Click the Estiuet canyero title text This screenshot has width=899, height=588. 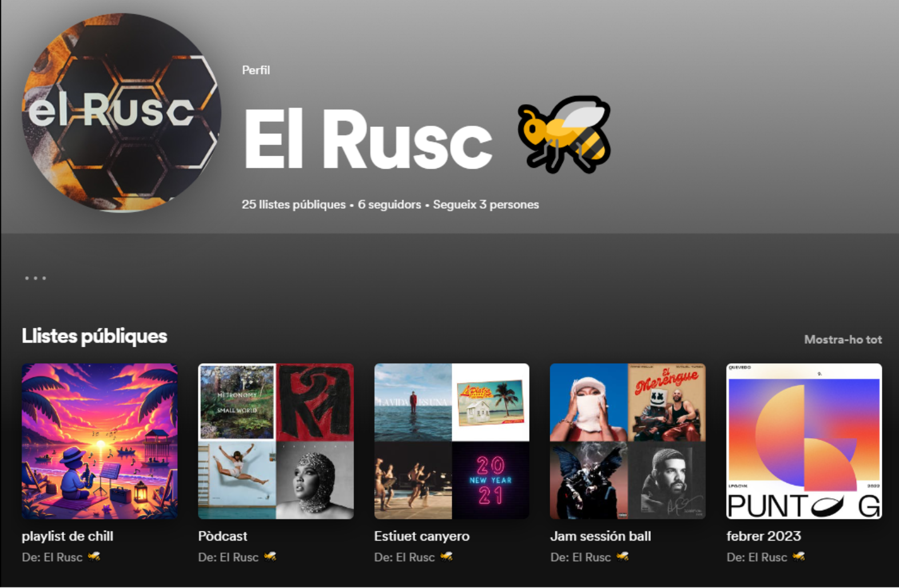point(421,536)
